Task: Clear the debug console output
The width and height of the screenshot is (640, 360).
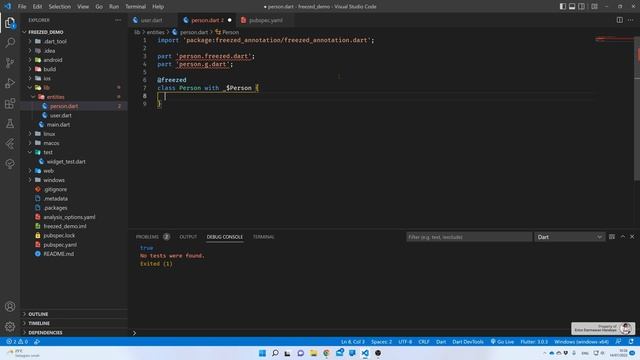Action: click(x=612, y=237)
